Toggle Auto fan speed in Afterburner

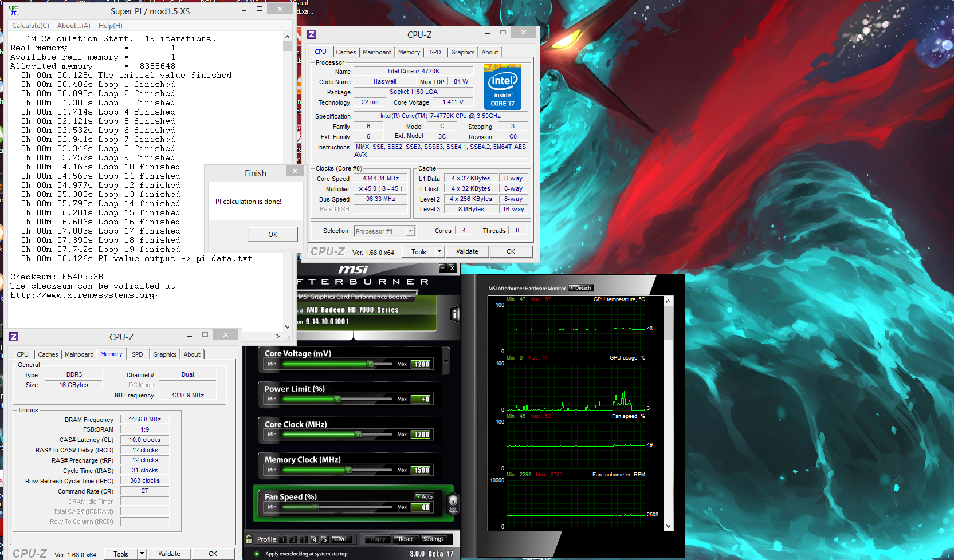(x=425, y=496)
